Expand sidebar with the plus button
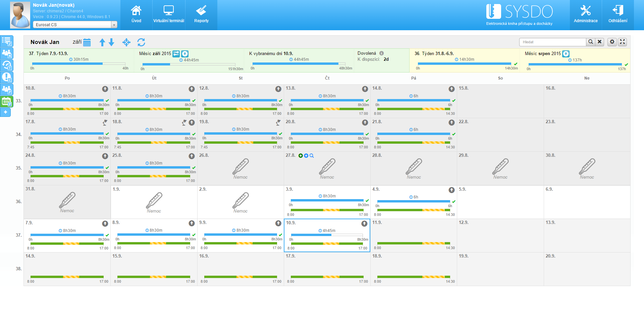Image resolution: width=644 pixels, height=321 pixels. [5, 112]
